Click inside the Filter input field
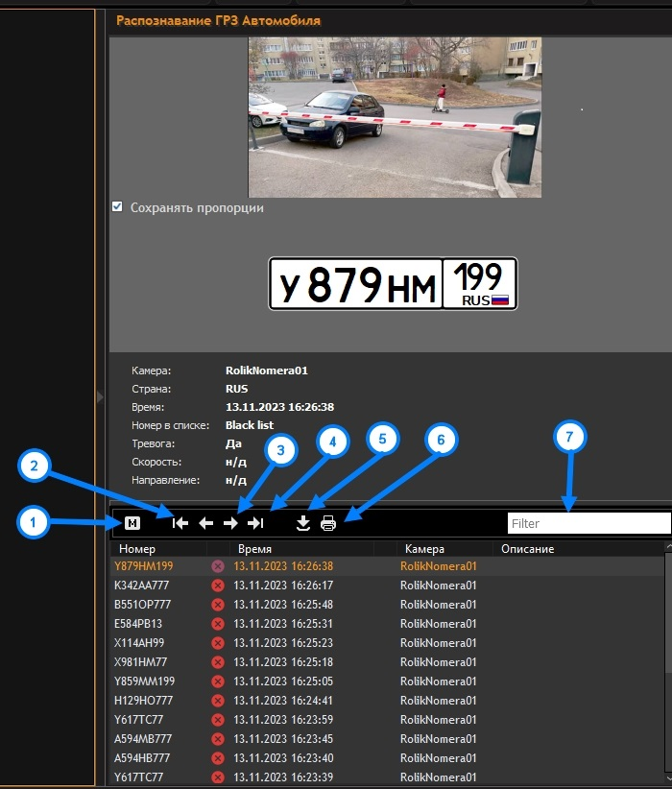The image size is (672, 789). pyautogui.click(x=588, y=523)
